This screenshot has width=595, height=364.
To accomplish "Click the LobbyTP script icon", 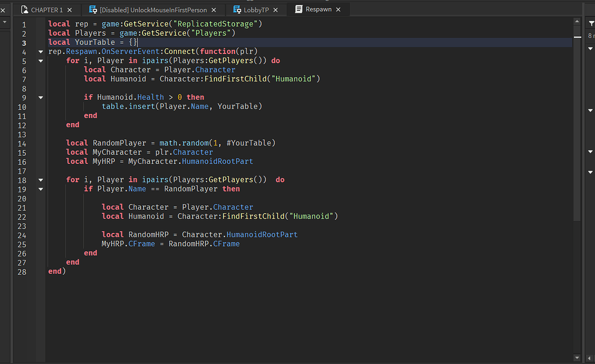I will pos(237,10).
